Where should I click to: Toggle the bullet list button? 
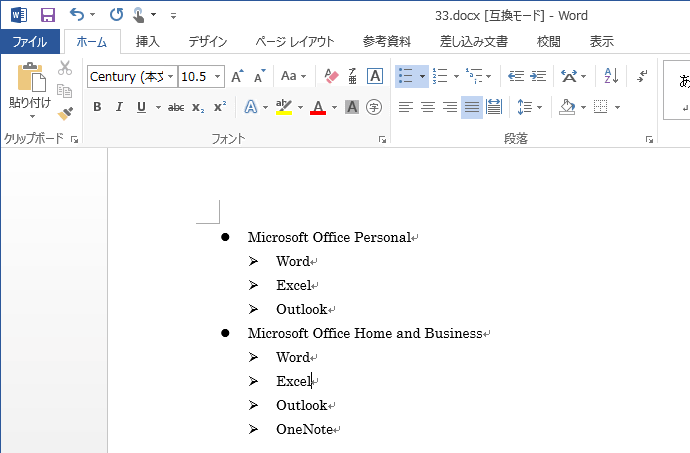pos(406,77)
